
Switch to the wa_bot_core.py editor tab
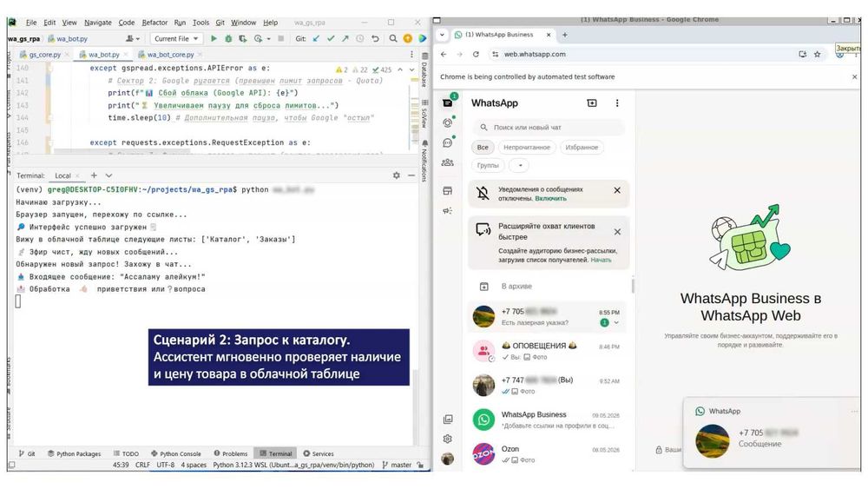[x=170, y=54]
